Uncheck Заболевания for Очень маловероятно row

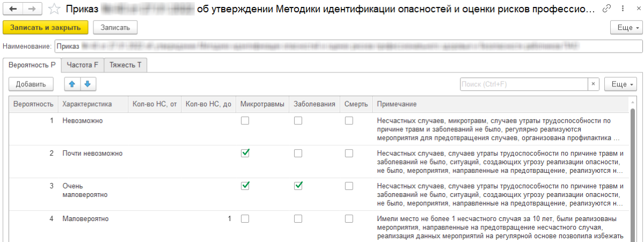click(298, 186)
